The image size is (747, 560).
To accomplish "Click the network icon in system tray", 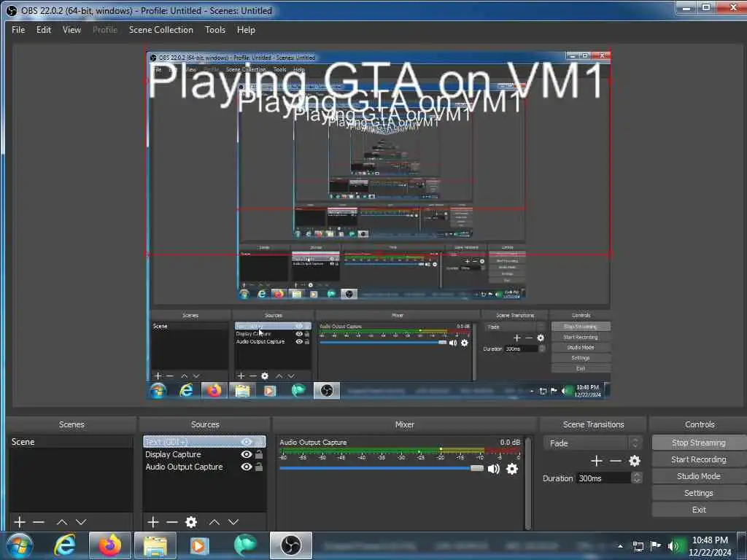I will click(x=638, y=546).
